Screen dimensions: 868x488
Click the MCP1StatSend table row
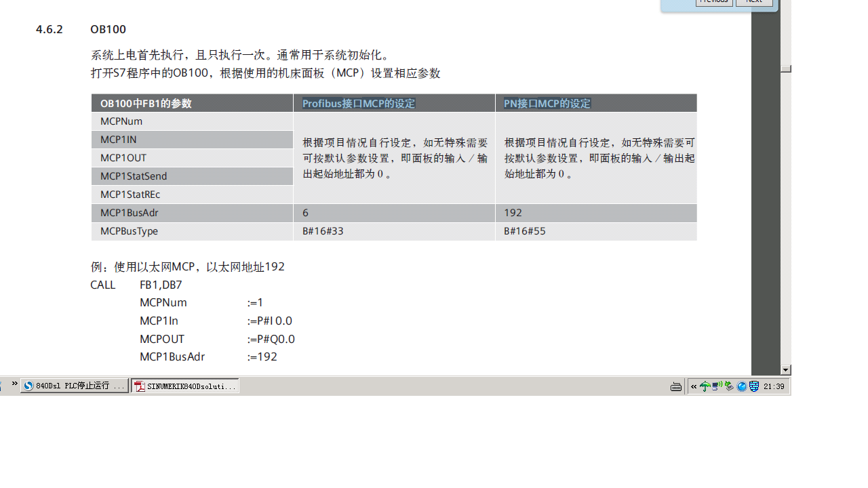coord(192,176)
